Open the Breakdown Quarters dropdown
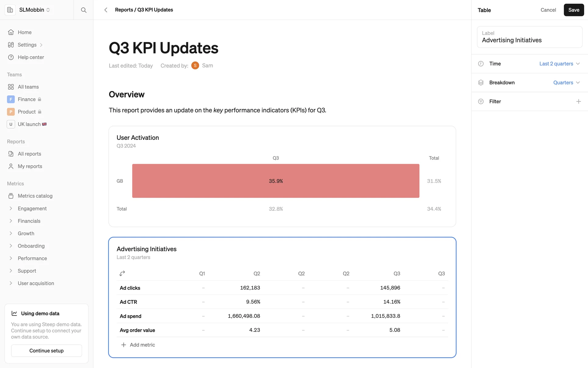588x368 pixels. click(x=566, y=83)
